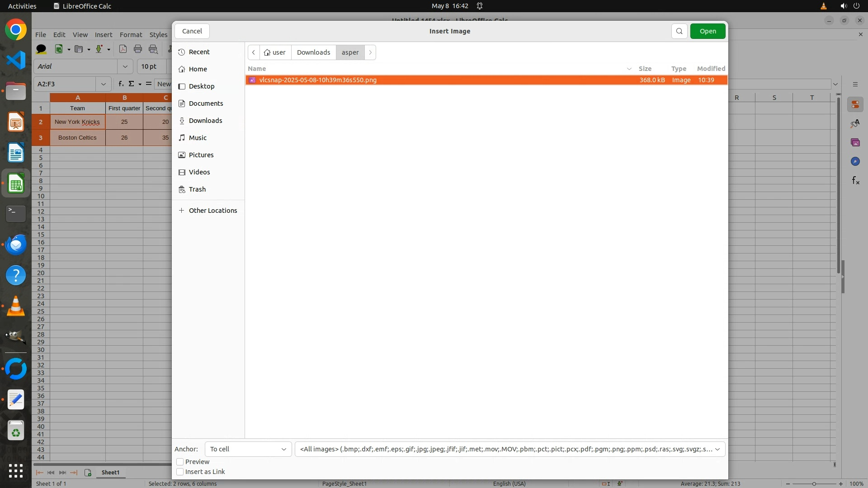Expand the font name dropdown arrow
The height and width of the screenshot is (488, 868).
[x=125, y=66]
